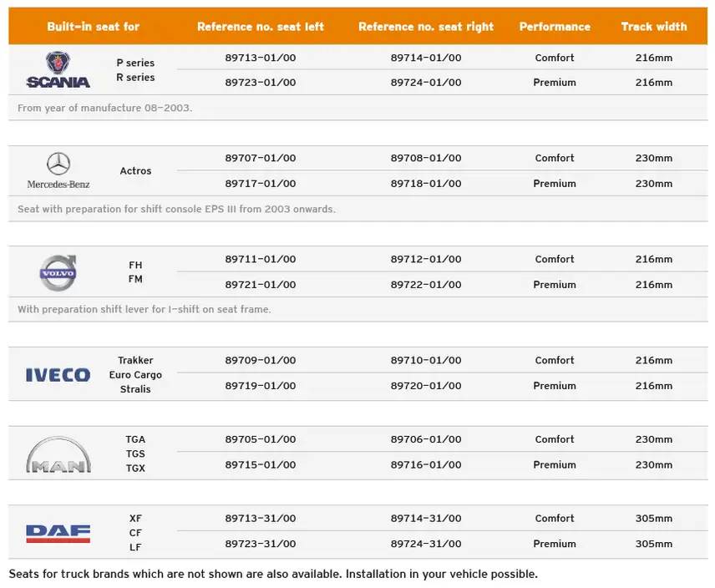Click the 'Reference no. seat left' header

(261, 27)
